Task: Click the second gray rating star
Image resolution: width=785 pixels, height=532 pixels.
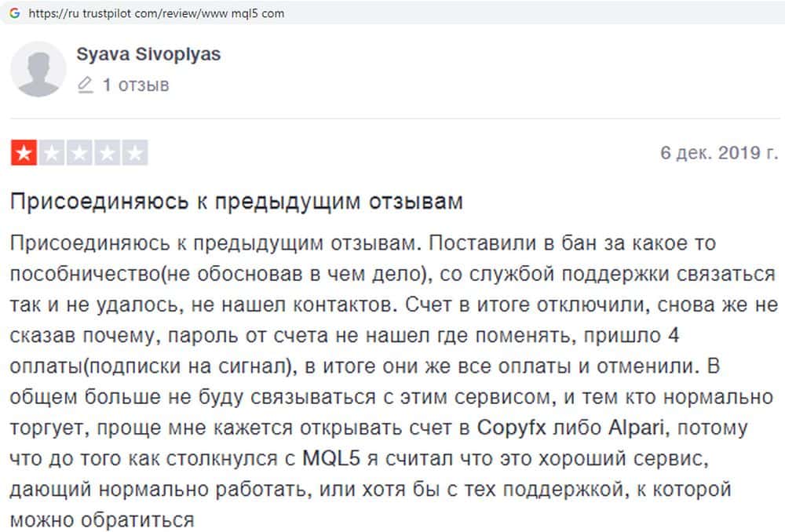Action: (x=52, y=153)
